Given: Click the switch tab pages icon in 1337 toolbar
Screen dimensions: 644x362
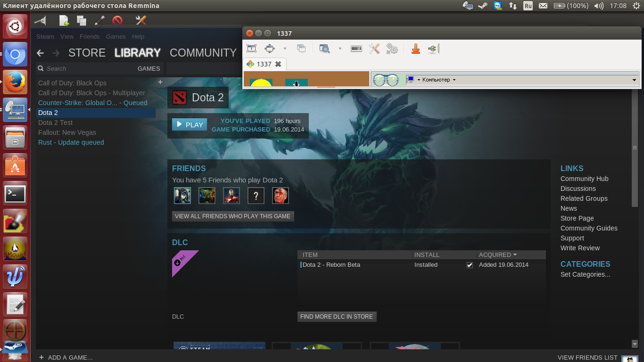Looking at the screenshot, I should [301, 48].
